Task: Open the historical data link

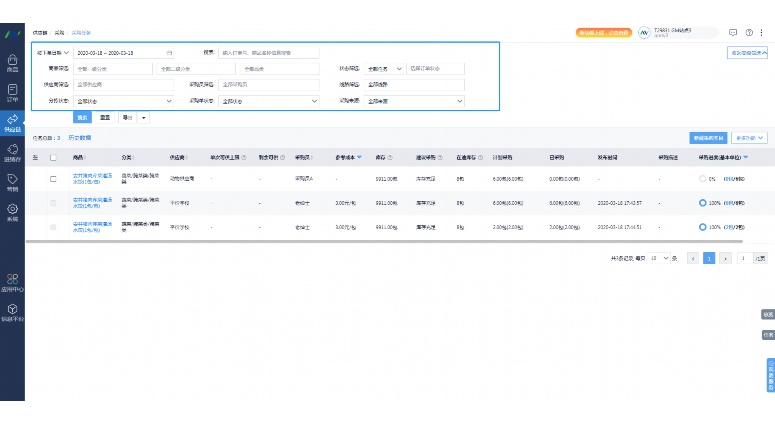Action: tap(80, 138)
